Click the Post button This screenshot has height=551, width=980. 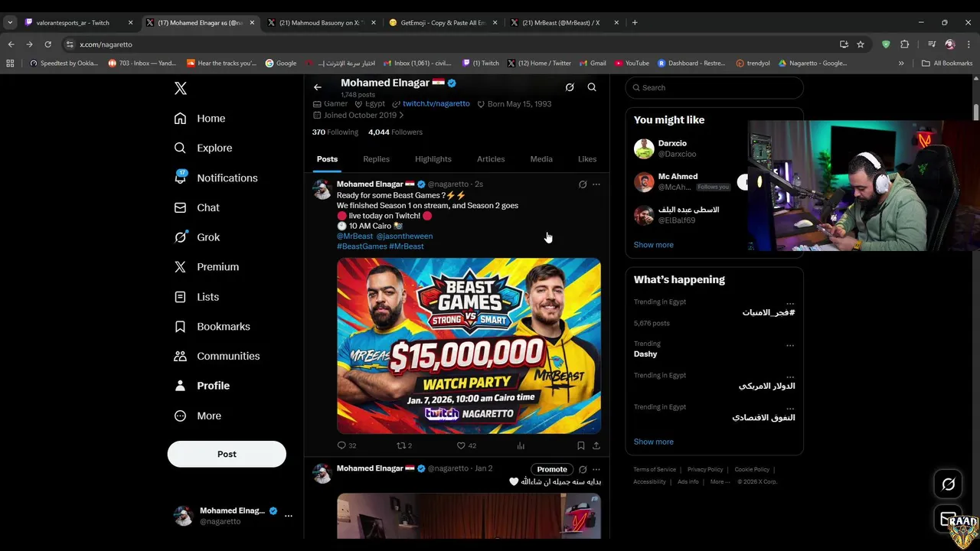coord(227,454)
